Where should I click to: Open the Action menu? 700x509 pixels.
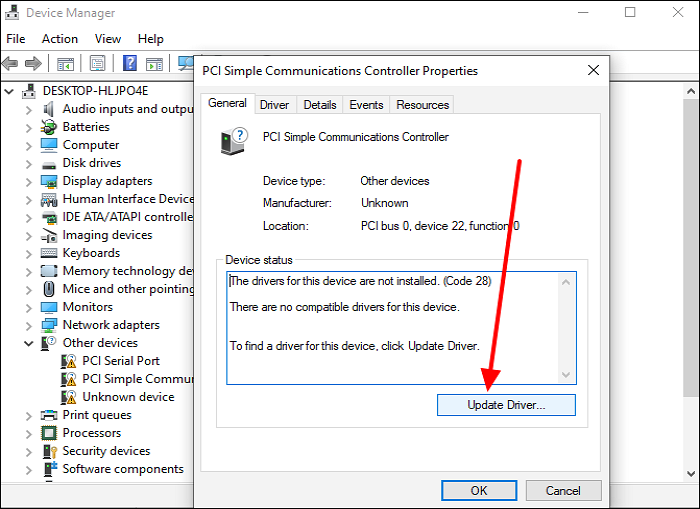[x=59, y=39]
